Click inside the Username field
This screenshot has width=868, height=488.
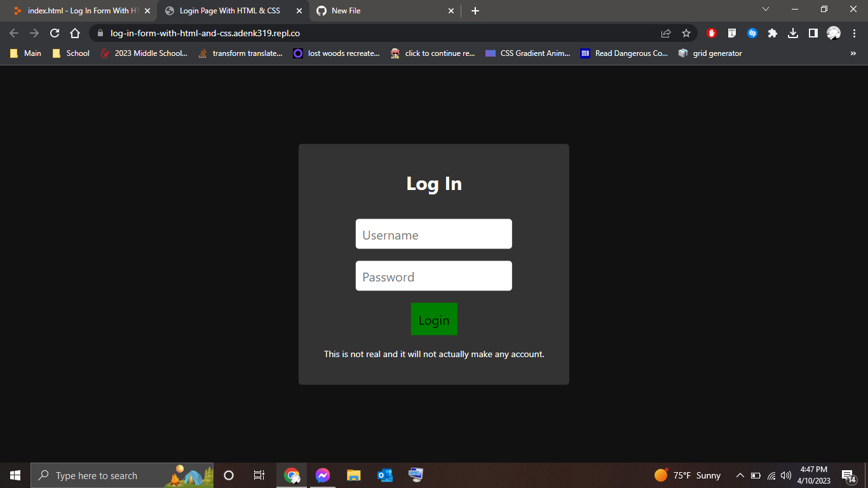click(434, 234)
